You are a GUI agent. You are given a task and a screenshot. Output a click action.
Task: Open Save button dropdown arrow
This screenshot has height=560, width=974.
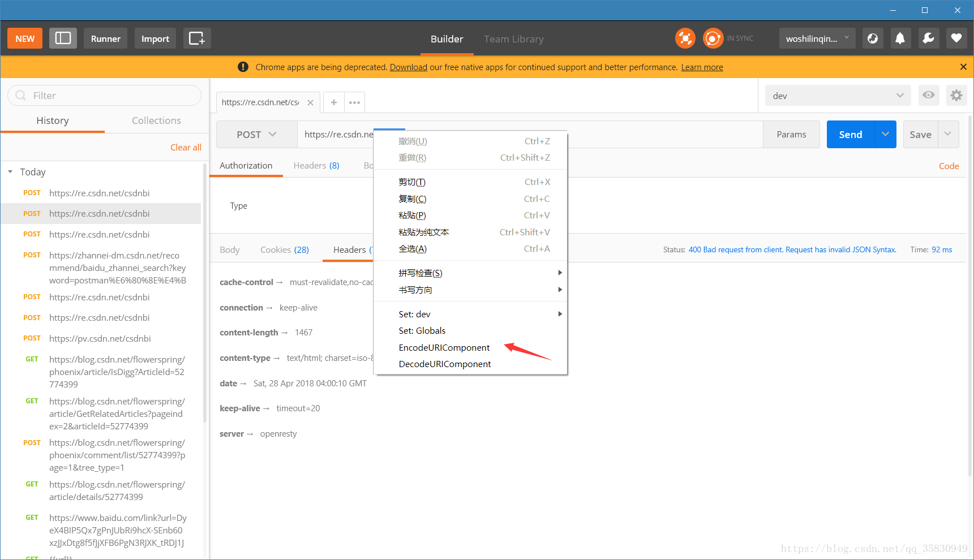coord(948,134)
